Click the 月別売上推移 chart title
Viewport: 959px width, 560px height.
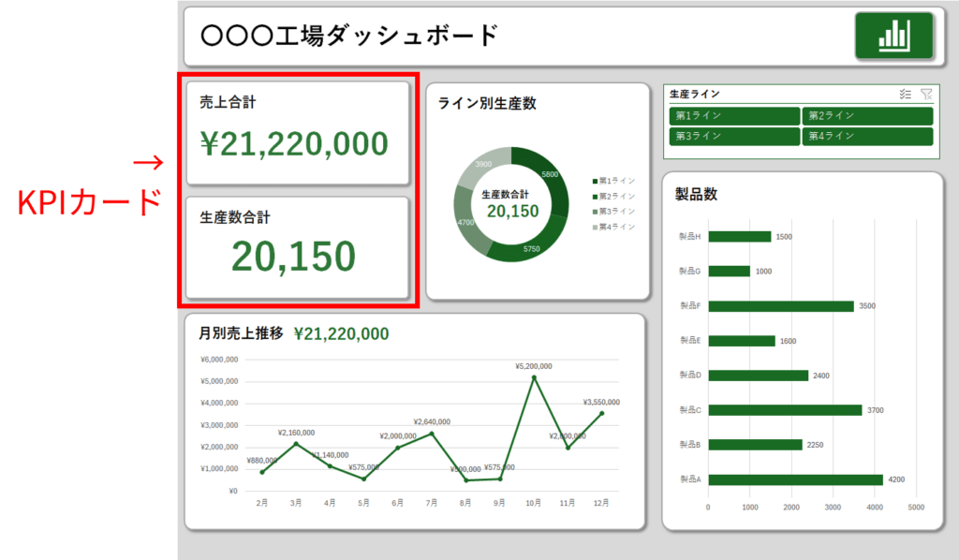tap(241, 333)
